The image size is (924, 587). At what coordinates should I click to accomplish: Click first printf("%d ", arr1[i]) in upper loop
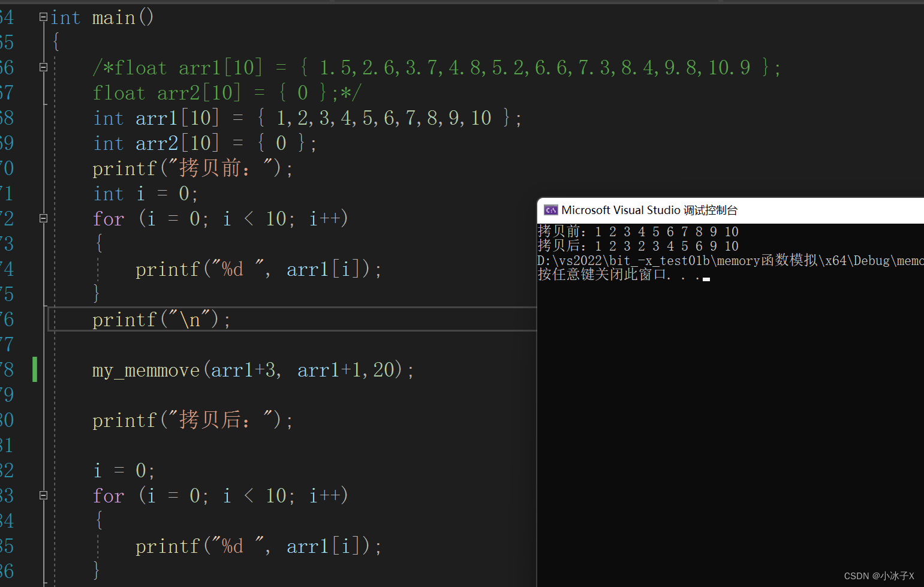[258, 269]
